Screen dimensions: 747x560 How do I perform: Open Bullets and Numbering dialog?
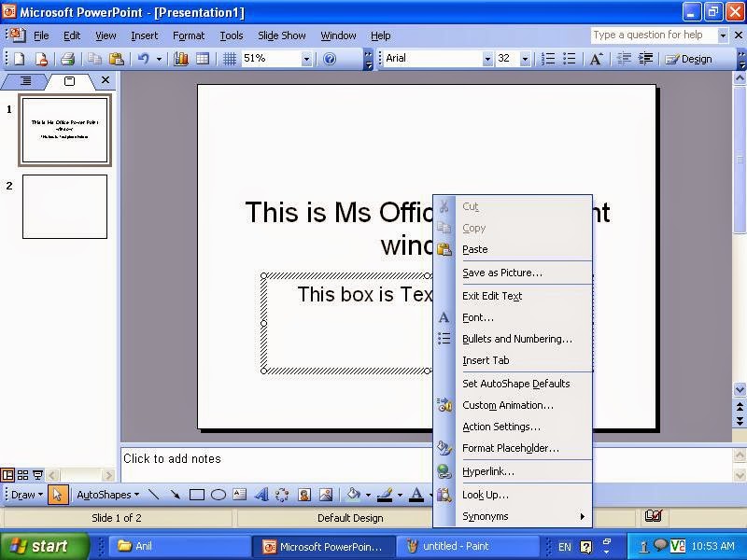(x=513, y=339)
